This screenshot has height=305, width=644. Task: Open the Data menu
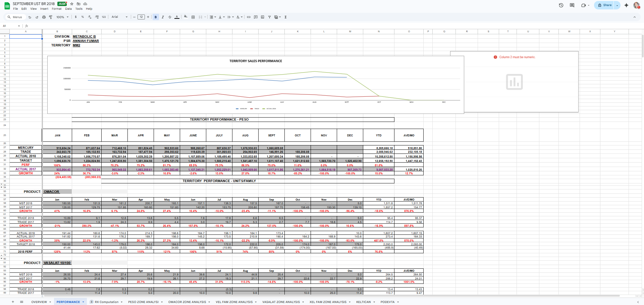(68, 9)
